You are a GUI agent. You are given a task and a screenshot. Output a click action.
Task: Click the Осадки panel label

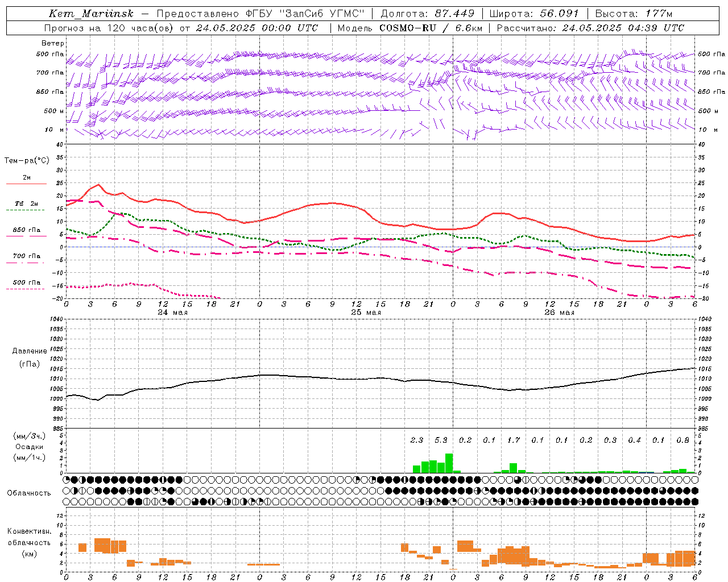(29, 447)
